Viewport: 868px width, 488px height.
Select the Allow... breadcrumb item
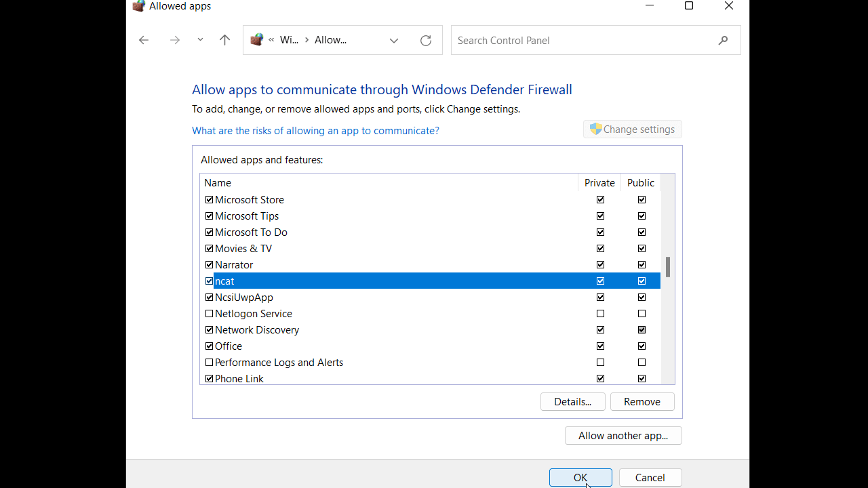(330, 39)
